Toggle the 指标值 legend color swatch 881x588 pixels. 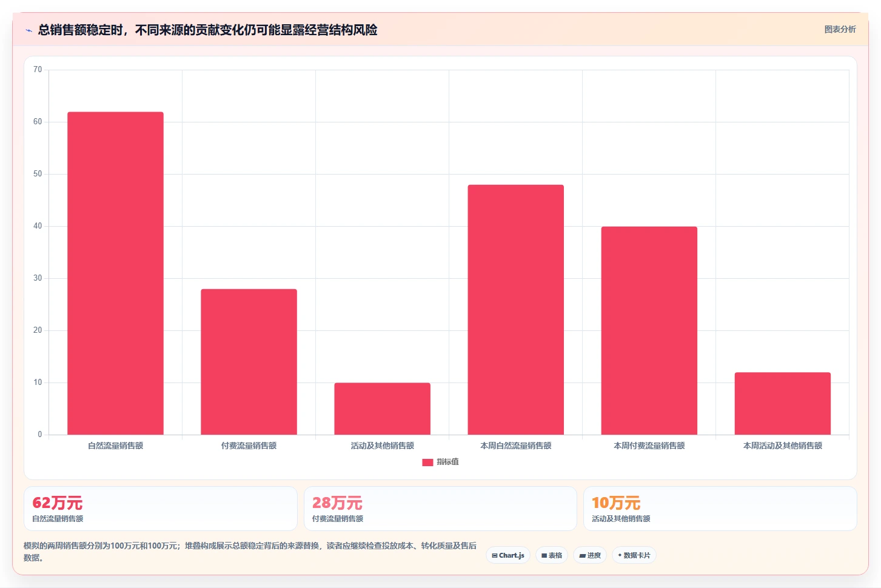[x=427, y=462]
